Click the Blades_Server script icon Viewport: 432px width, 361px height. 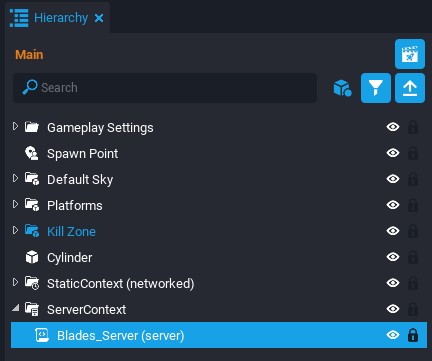(x=42, y=335)
